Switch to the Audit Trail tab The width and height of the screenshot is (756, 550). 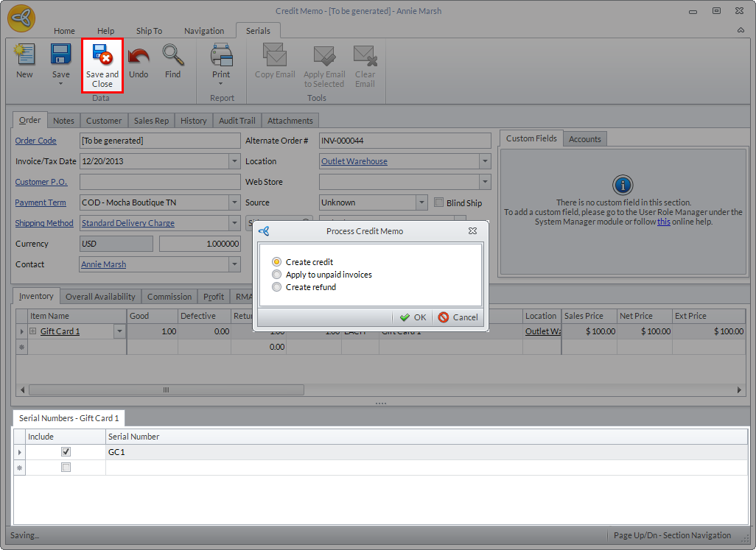pos(237,121)
